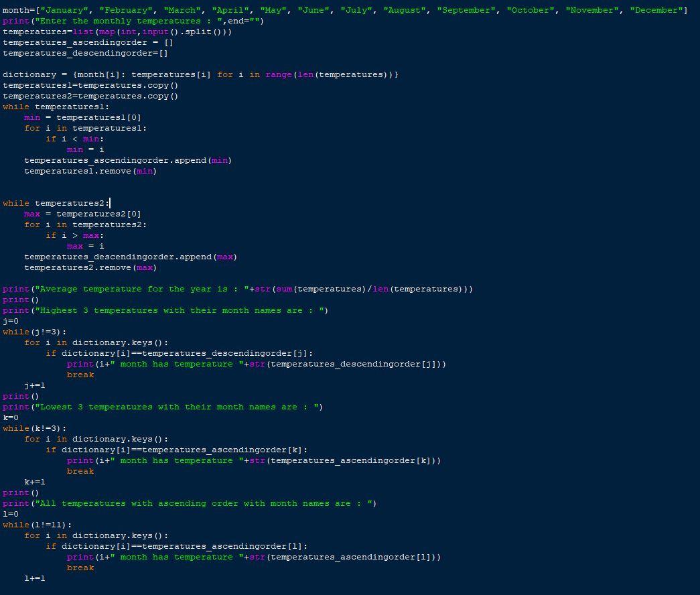Click the temperatures1=temperatures.copy() line
The height and width of the screenshot is (595, 700).
(x=90, y=85)
